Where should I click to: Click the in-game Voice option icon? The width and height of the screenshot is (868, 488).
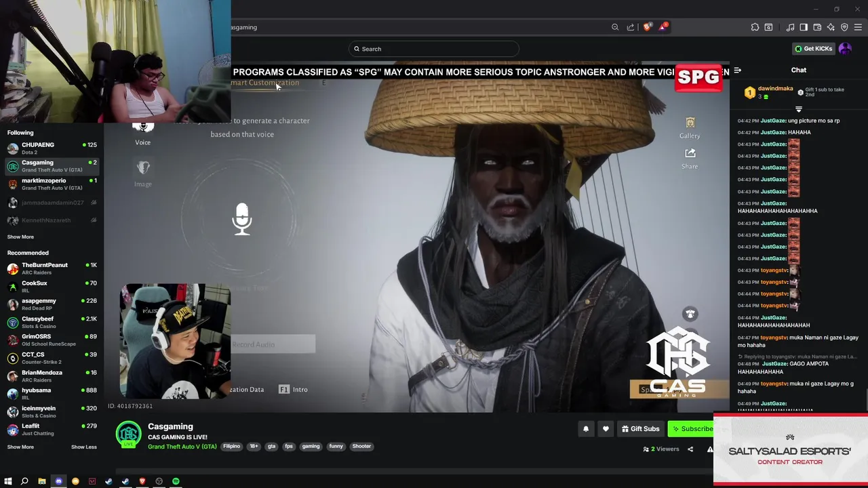point(142,127)
